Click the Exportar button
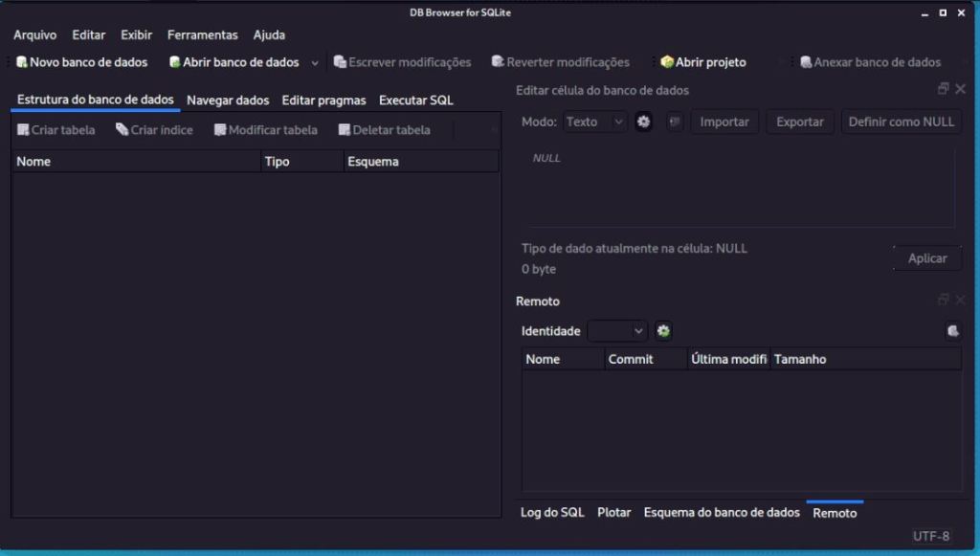 [x=799, y=122]
